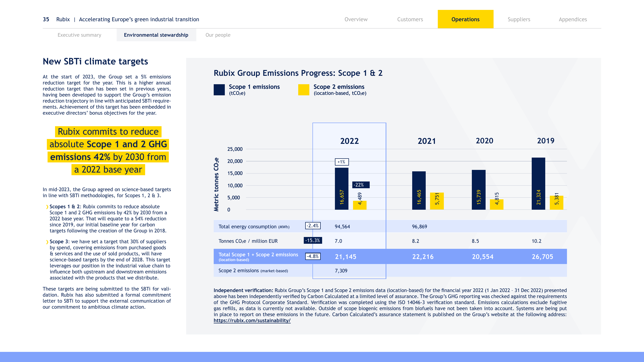Screen dimensions: 644x362
Task: Click the page number 35 in header
Action: pyautogui.click(x=46, y=19)
